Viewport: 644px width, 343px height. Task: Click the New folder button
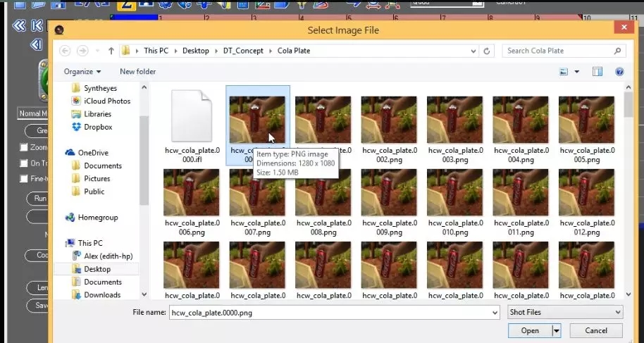click(x=137, y=72)
